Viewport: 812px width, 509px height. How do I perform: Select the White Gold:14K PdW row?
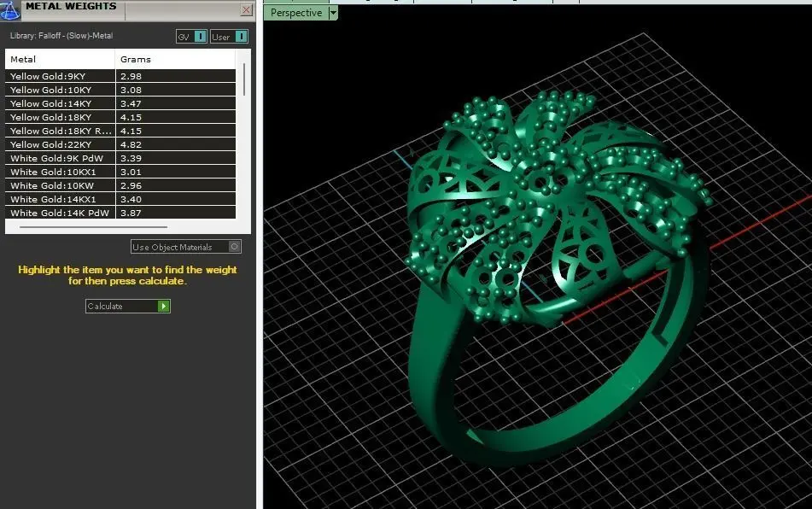120,213
